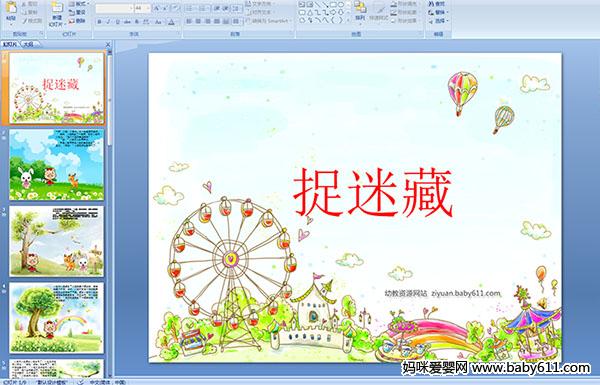Image resolution: width=600 pixels, height=385 pixels.
Task: Select the bunny slide thumbnail
Action: point(56,165)
